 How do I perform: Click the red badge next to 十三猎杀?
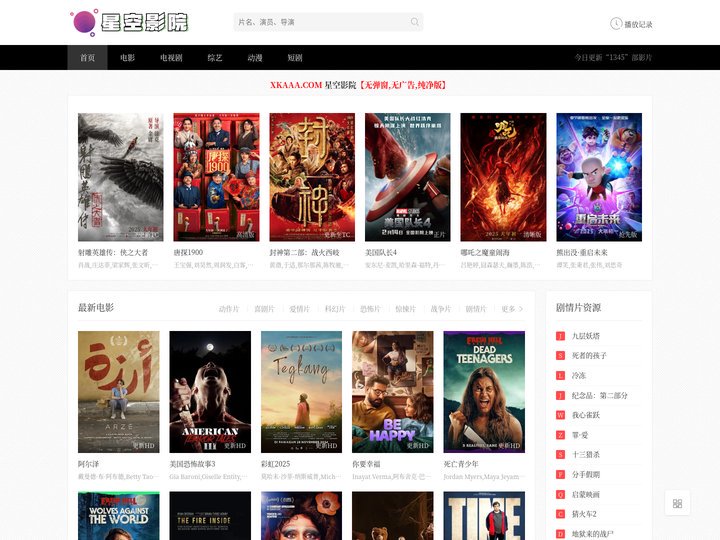pyautogui.click(x=560, y=455)
